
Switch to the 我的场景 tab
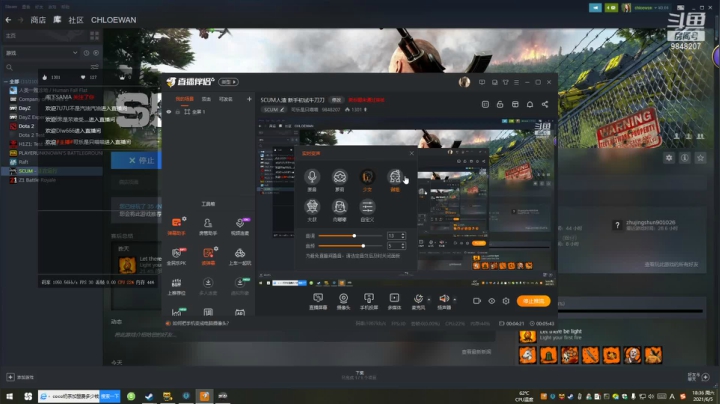coord(185,99)
